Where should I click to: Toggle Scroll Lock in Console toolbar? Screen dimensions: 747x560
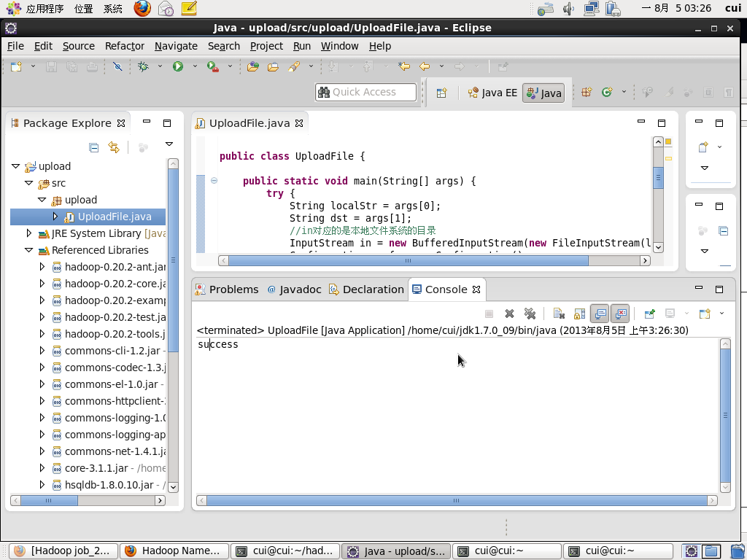579,314
